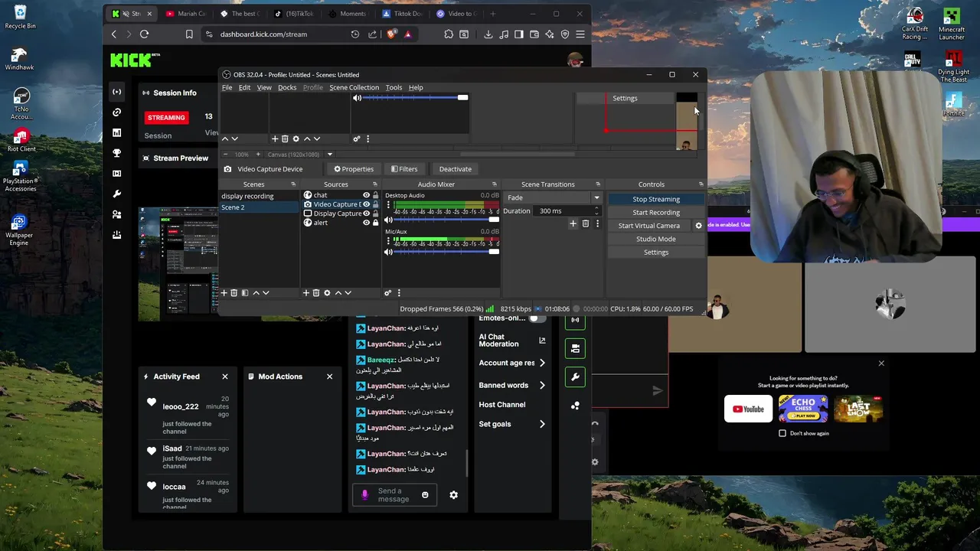Move selected source up in Sources dock

[x=338, y=292]
